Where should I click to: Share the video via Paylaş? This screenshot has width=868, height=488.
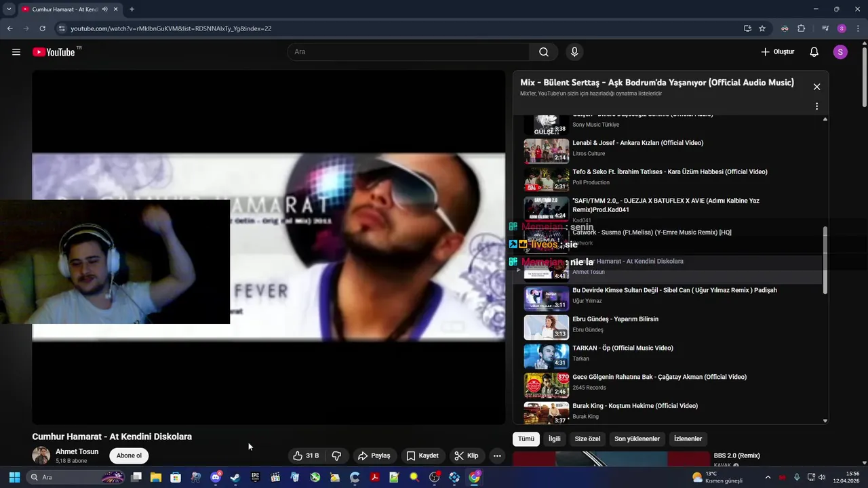(x=374, y=456)
